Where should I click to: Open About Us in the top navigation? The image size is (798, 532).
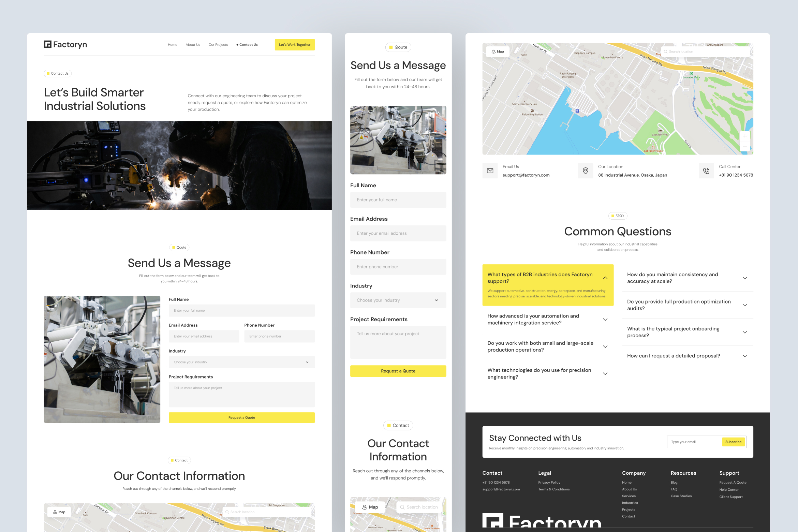[x=193, y=45]
